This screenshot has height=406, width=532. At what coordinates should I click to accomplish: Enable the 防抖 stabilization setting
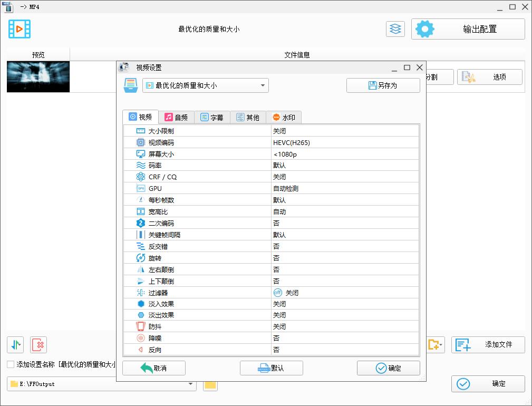[280, 326]
